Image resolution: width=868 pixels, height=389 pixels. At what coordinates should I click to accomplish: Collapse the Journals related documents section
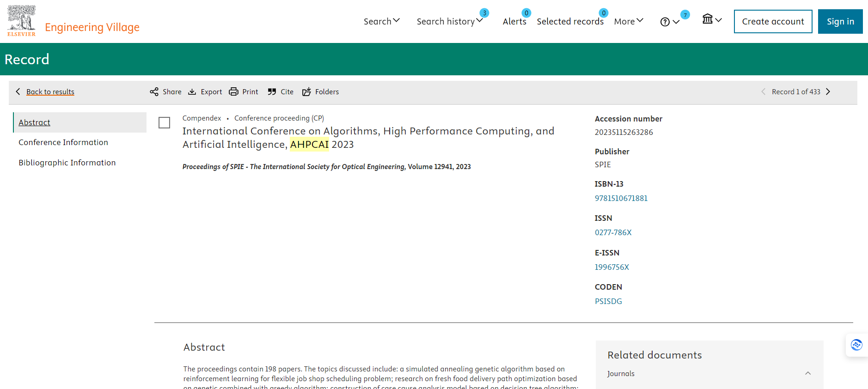tap(808, 373)
